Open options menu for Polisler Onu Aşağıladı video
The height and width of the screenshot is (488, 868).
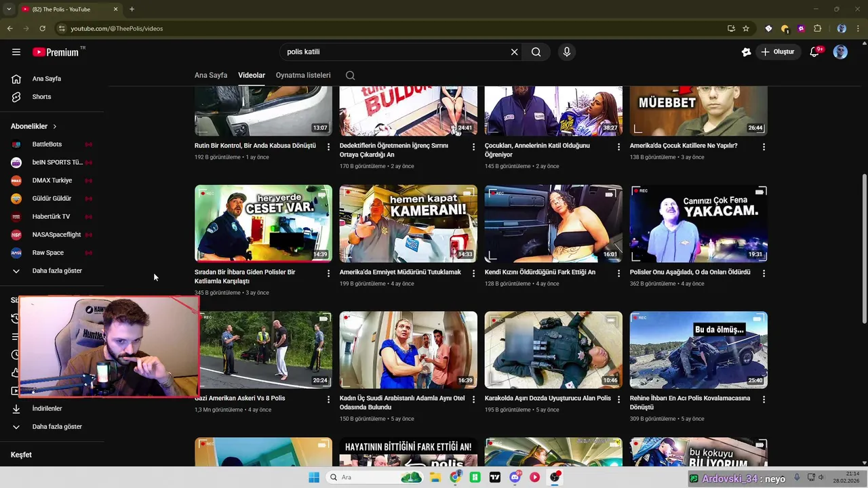coord(764,273)
